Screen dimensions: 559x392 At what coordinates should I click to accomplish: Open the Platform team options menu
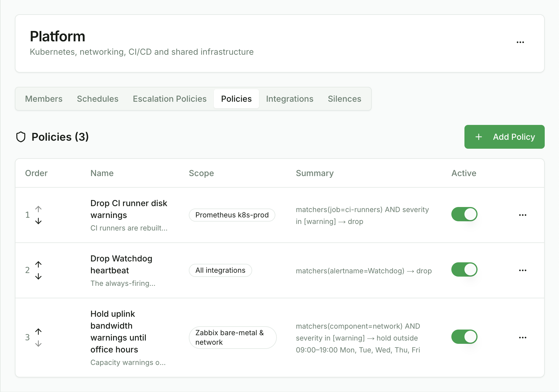pyautogui.click(x=520, y=43)
